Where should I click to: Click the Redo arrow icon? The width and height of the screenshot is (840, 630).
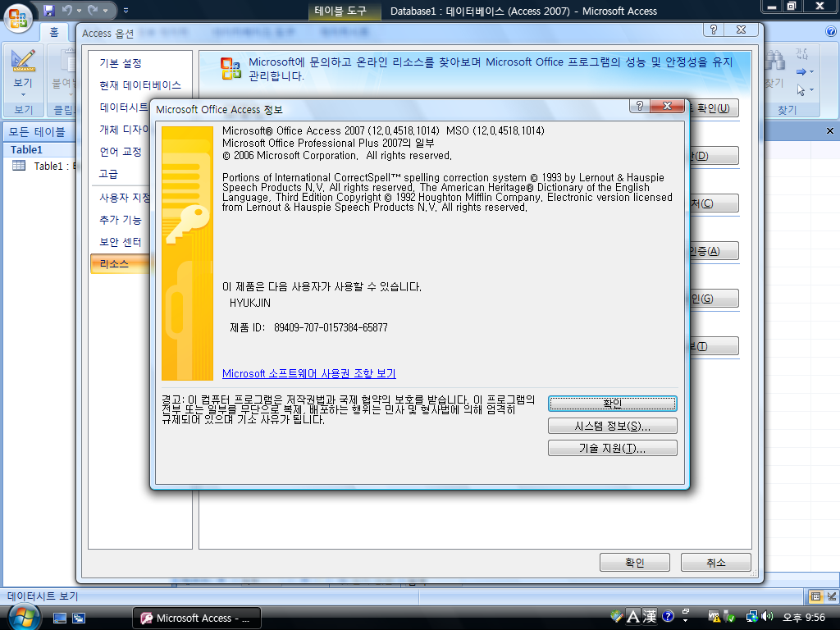pos(94,10)
